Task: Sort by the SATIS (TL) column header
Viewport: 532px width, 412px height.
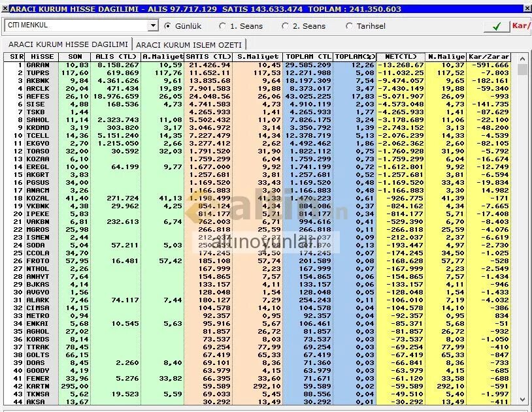Action: click(x=208, y=57)
